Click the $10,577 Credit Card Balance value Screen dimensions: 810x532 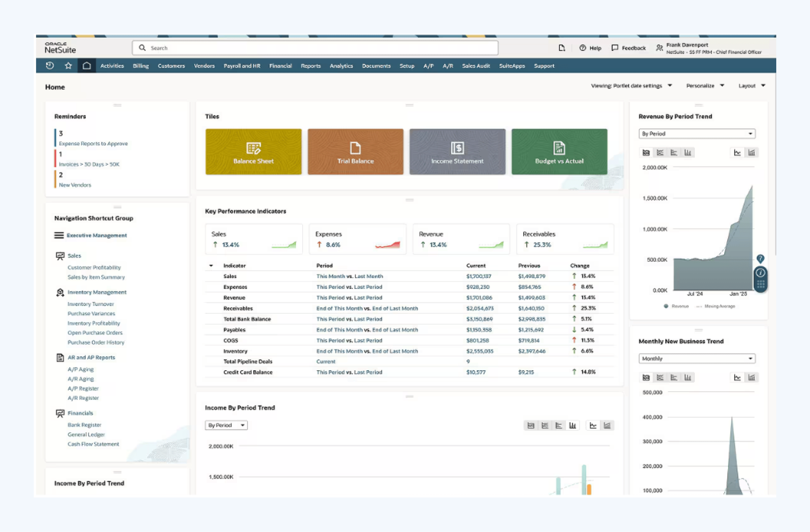pyautogui.click(x=476, y=372)
